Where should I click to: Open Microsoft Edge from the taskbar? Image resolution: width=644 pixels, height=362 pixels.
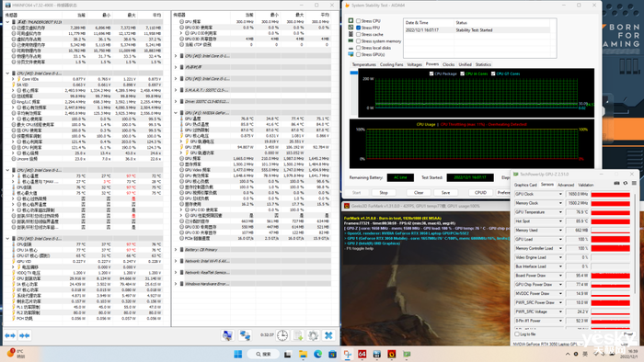[x=317, y=354]
